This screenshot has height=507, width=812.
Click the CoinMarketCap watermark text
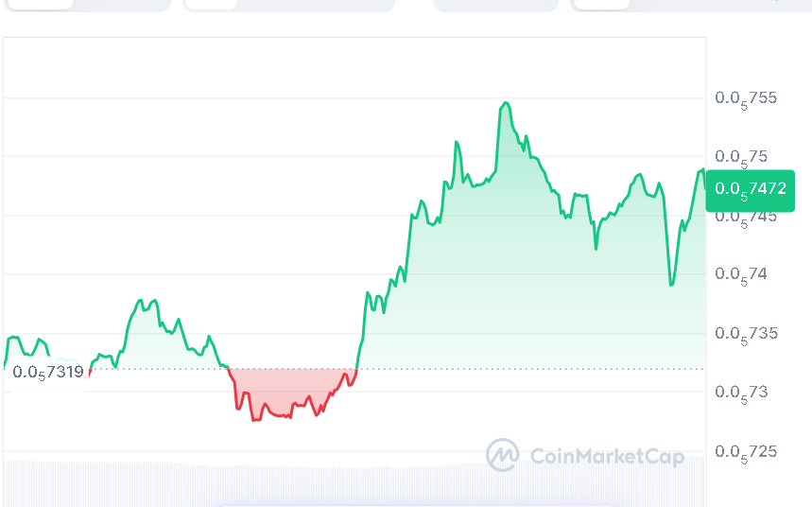[607, 457]
